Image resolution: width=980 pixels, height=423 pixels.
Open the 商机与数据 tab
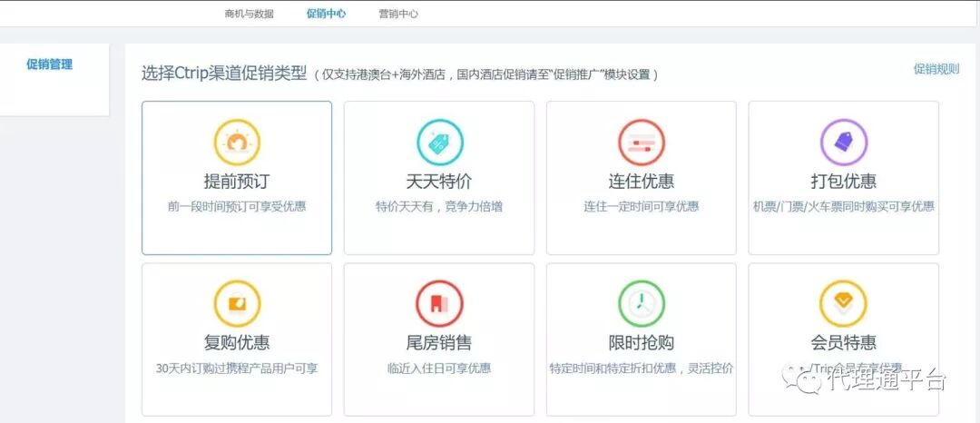click(250, 14)
